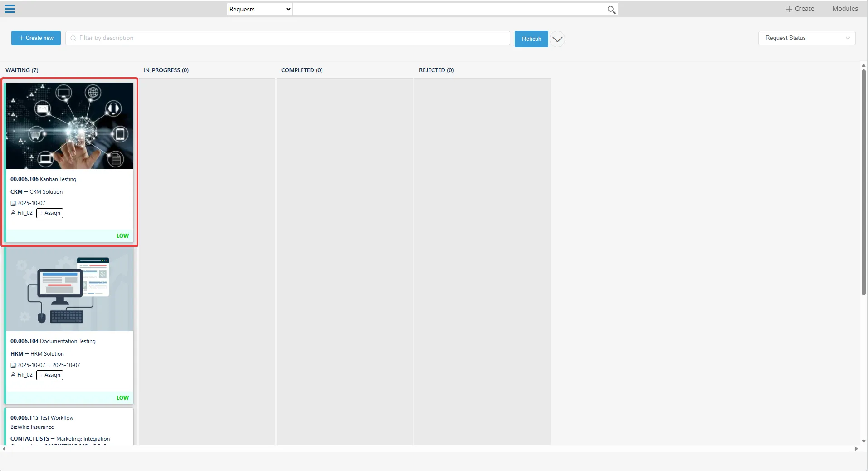The image size is (868, 471).
Task: Click the calendar icon on Documentation Testing card
Action: [x=13, y=365]
